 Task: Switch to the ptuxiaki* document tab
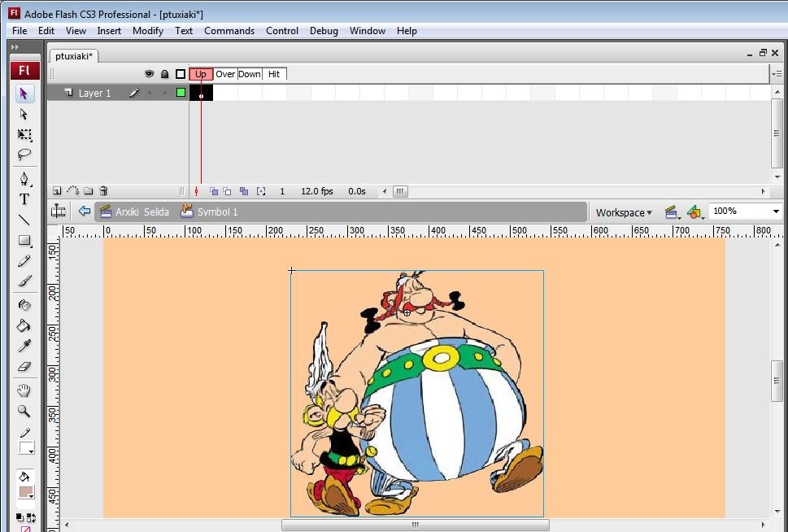74,56
